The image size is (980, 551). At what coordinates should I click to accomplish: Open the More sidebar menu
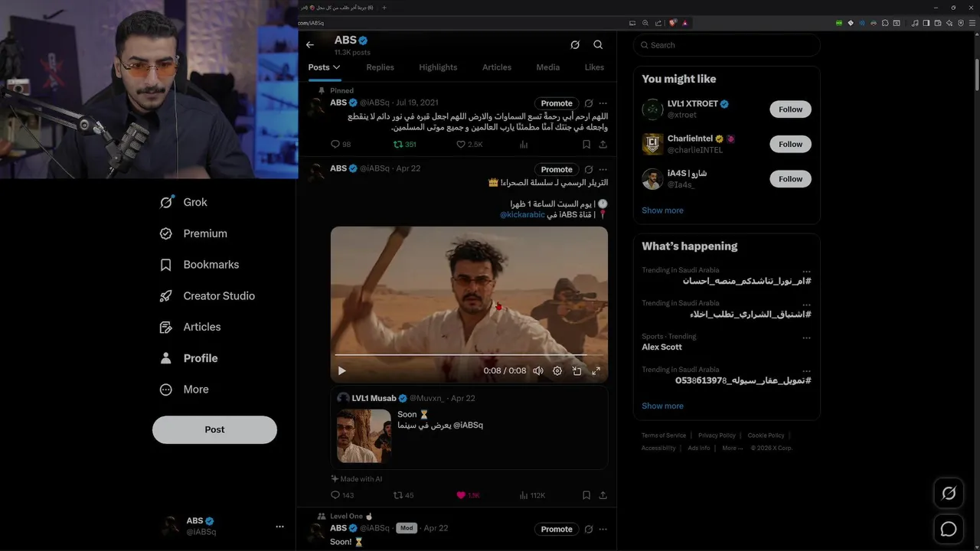pyautogui.click(x=184, y=390)
